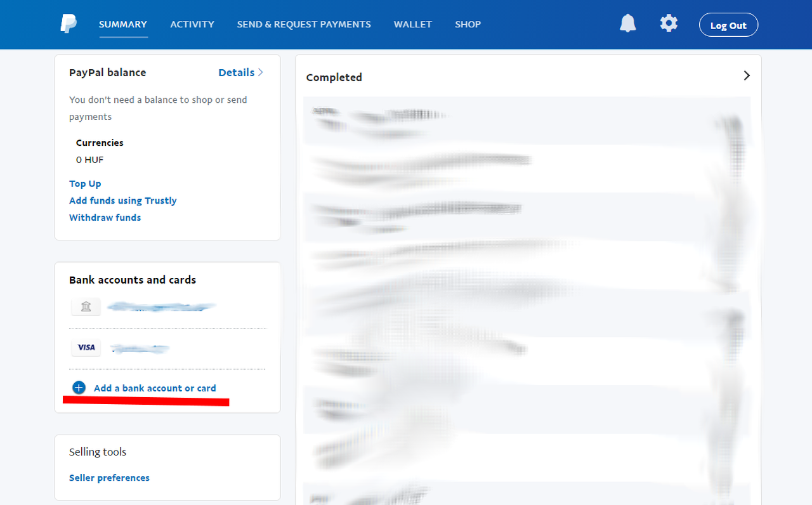Image resolution: width=812 pixels, height=505 pixels.
Task: Click the Completed section heading
Action: [x=334, y=77]
